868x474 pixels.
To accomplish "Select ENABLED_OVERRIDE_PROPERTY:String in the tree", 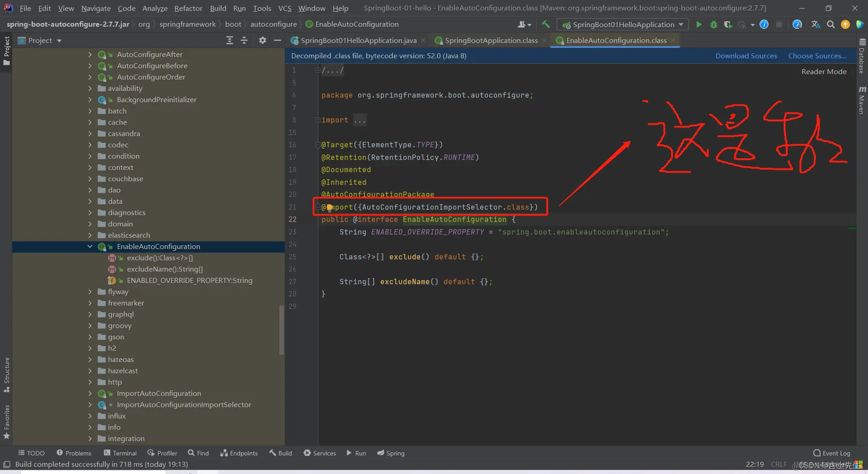I will 189,280.
